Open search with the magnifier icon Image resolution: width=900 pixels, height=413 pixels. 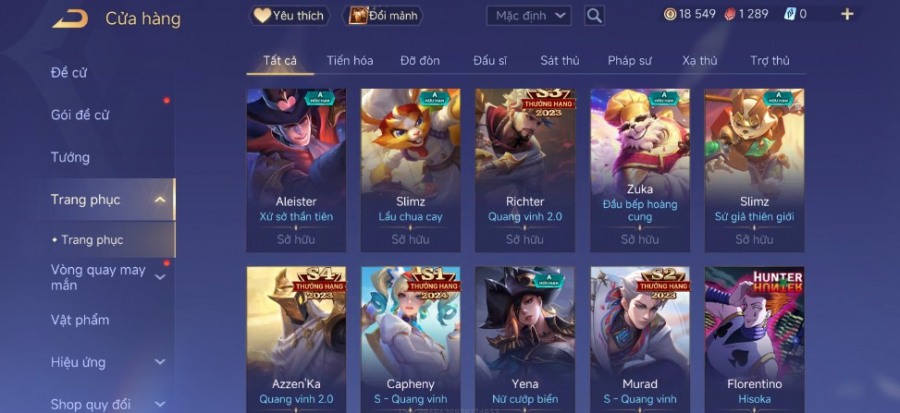[x=595, y=15]
